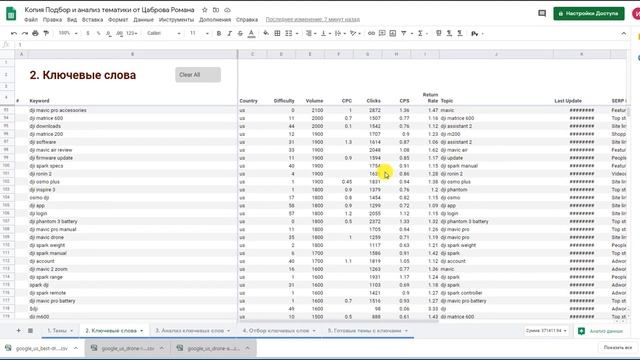The width and height of the screenshot is (640, 360).
Task: Open the Справка menu
Action: [x=247, y=20]
